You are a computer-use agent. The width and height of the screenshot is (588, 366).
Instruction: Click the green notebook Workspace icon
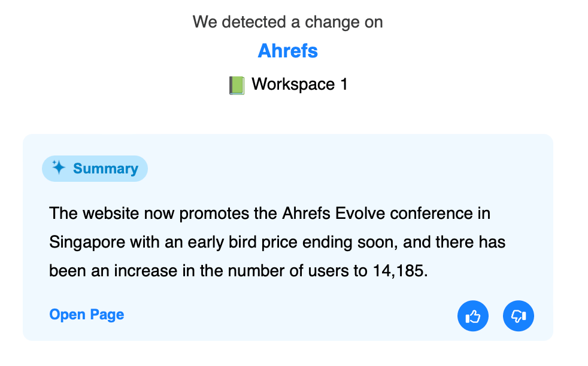pyautogui.click(x=236, y=84)
